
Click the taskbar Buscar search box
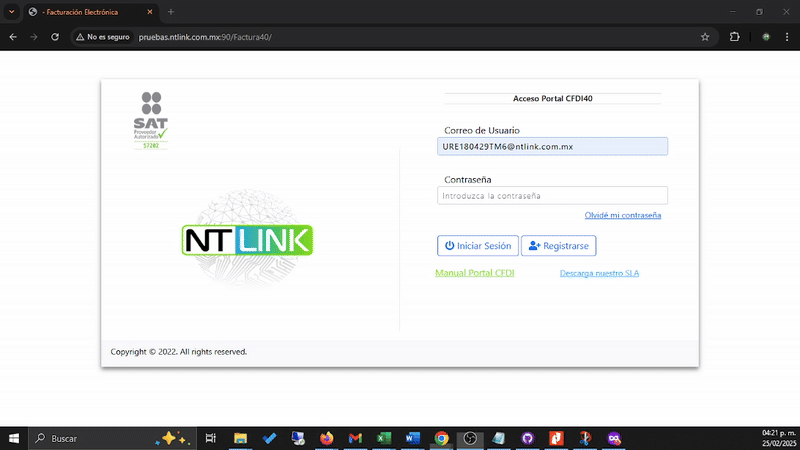tap(112, 438)
